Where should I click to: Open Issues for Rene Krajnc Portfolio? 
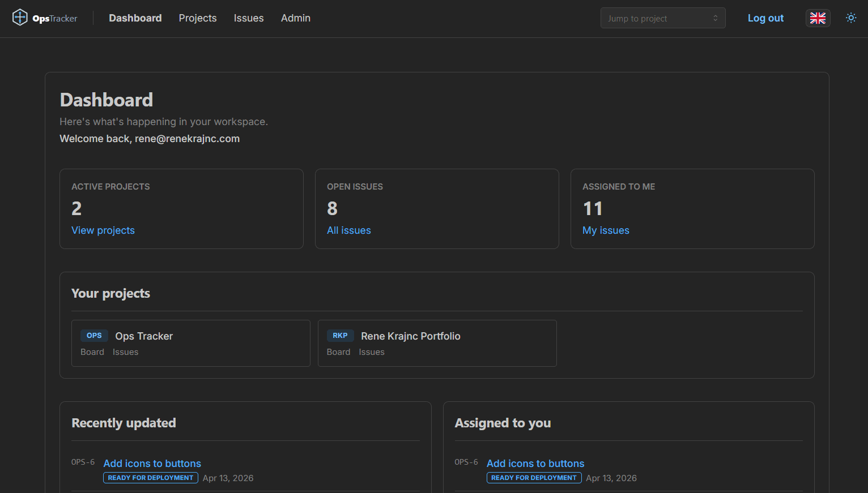point(371,351)
